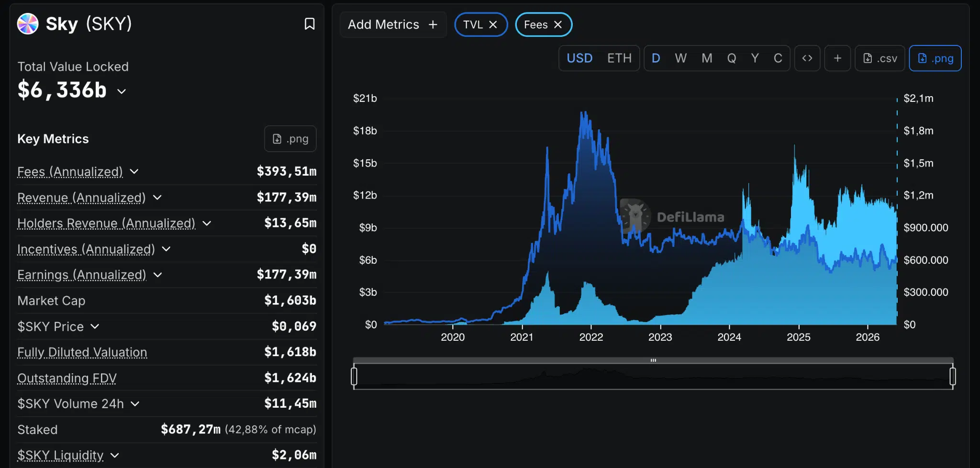Screen dimensions: 980x468
Task: Click the Sky logo icon
Action: (x=28, y=24)
